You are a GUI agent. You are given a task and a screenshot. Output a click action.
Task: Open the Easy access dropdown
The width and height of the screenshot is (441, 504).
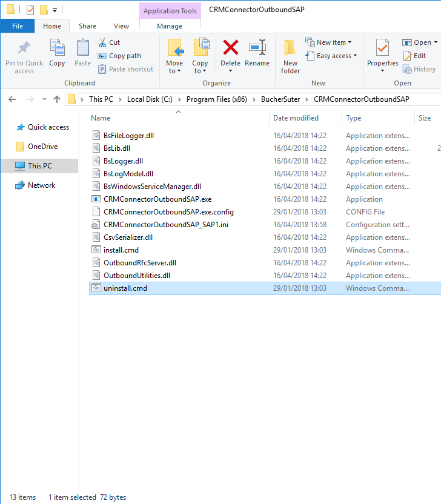click(x=331, y=56)
